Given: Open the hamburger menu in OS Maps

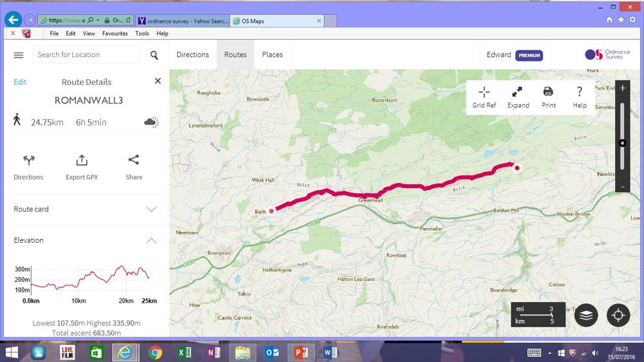Looking at the screenshot, I should pyautogui.click(x=19, y=55).
